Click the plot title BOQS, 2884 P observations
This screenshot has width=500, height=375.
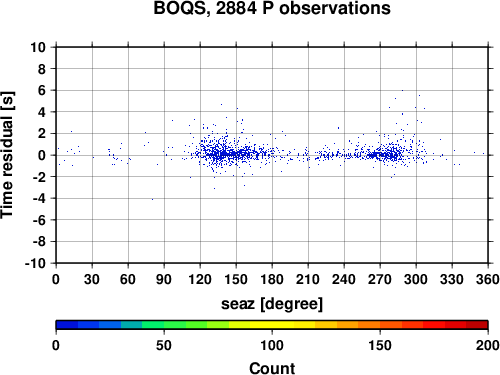pos(272,8)
